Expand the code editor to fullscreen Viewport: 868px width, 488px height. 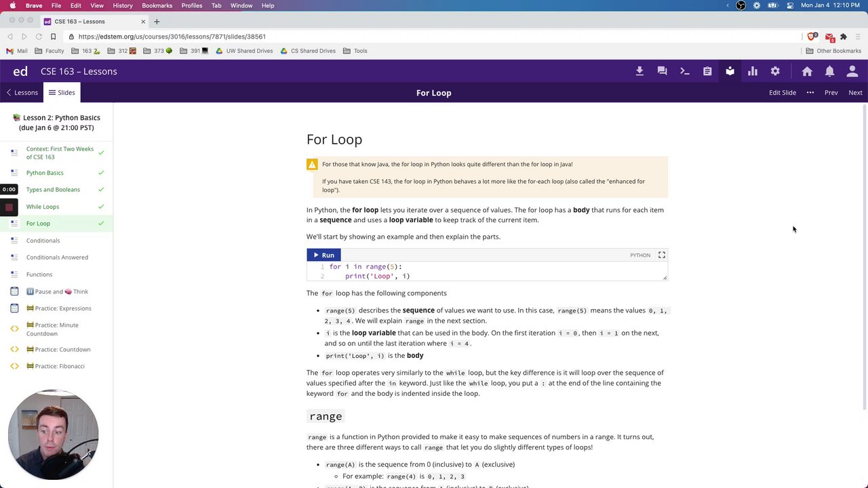pos(662,255)
